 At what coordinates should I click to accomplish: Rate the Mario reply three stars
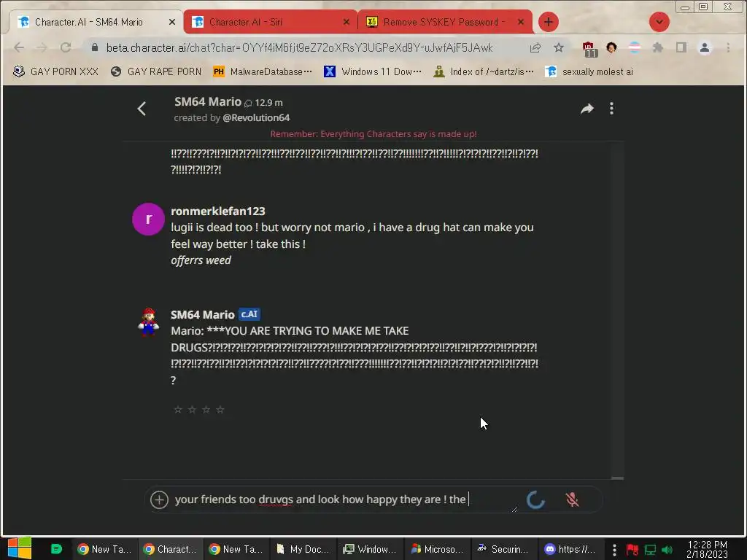[206, 410]
